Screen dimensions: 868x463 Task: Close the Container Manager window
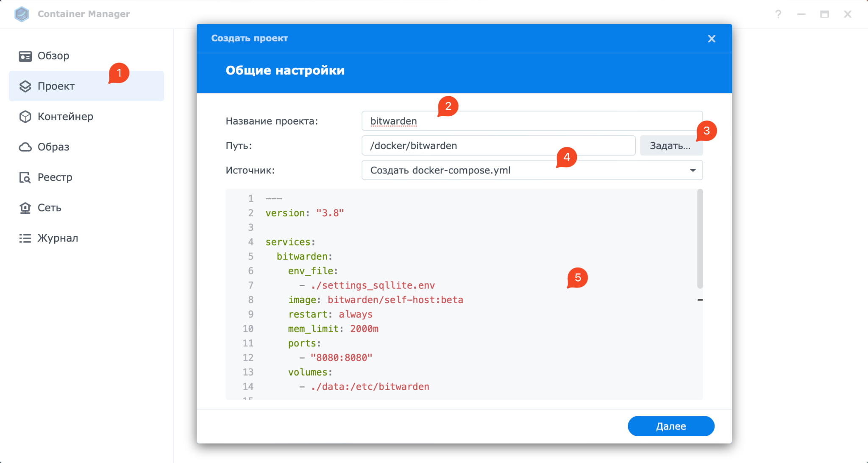[848, 14]
